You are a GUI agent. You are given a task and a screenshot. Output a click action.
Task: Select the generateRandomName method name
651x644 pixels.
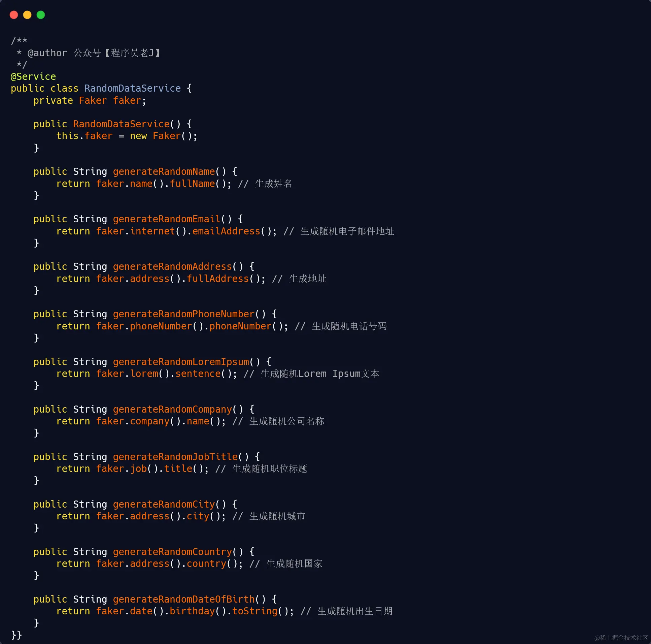[x=164, y=172]
